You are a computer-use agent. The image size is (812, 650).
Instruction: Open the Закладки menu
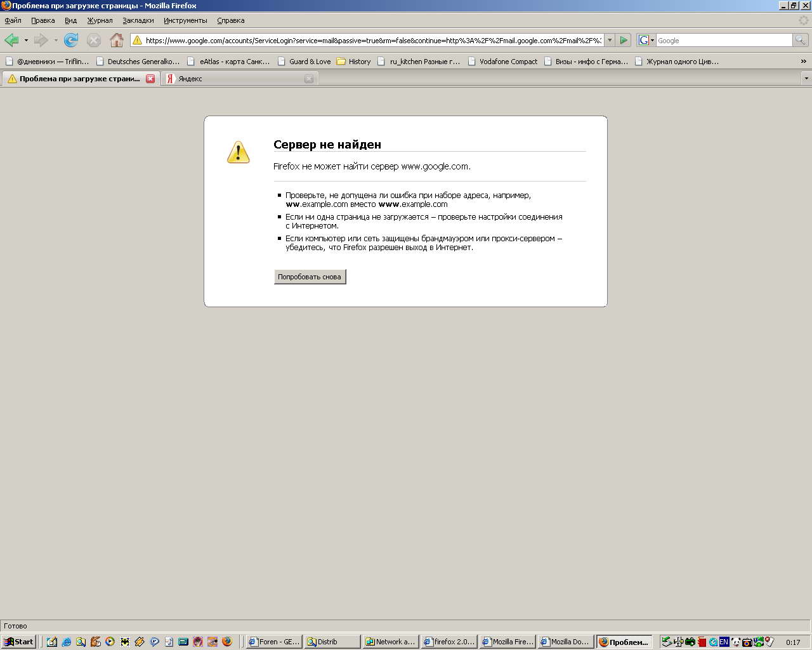pos(138,20)
